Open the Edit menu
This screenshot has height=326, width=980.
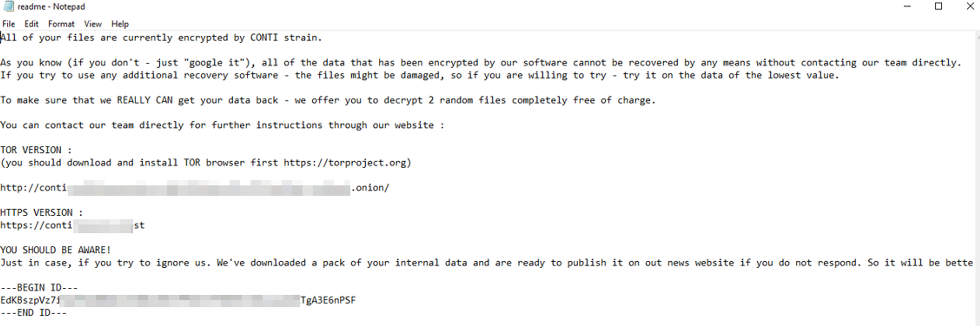coord(31,24)
